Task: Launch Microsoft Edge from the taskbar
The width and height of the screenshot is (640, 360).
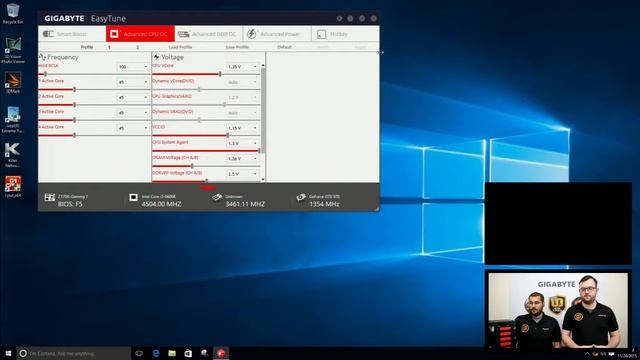Action: pyautogui.click(x=156, y=353)
